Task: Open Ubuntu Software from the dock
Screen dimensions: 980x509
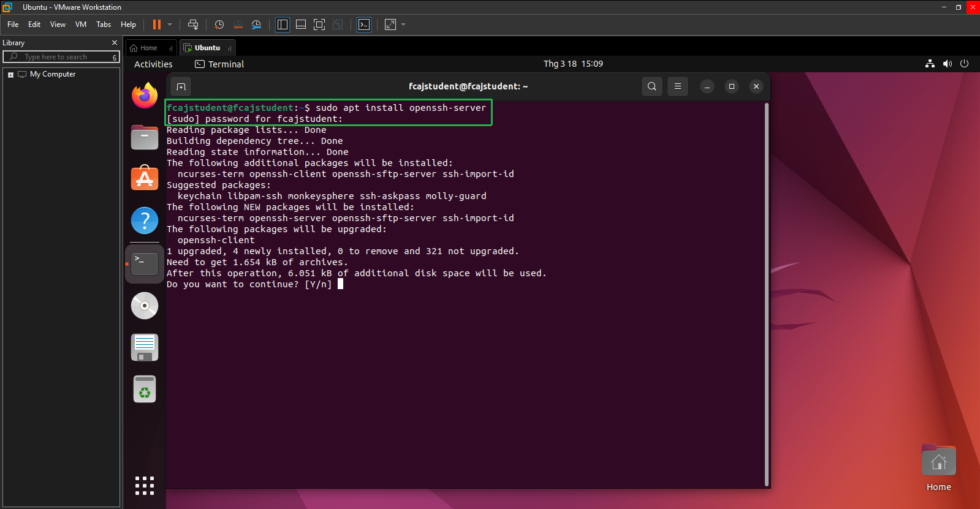Action: 145,178
